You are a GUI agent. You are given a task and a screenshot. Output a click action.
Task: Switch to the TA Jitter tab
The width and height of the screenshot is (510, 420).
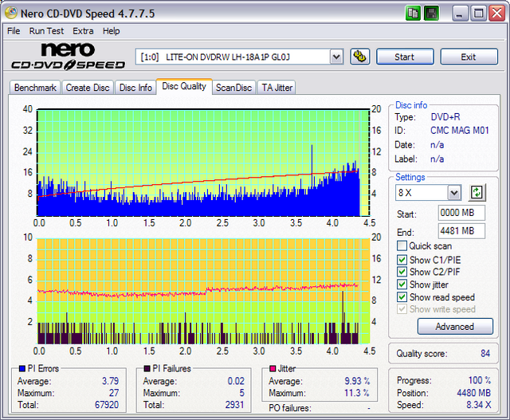(277, 88)
